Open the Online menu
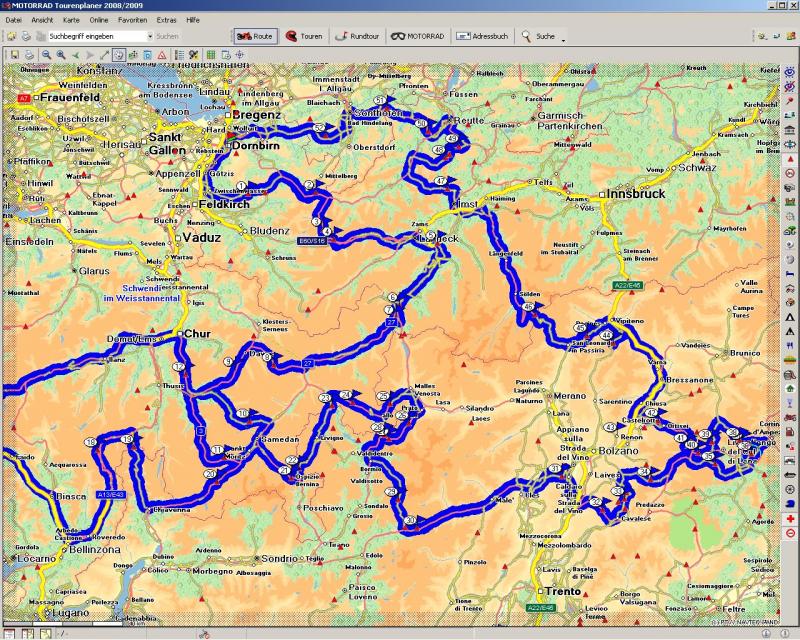This screenshot has width=800, height=640. coord(99,20)
